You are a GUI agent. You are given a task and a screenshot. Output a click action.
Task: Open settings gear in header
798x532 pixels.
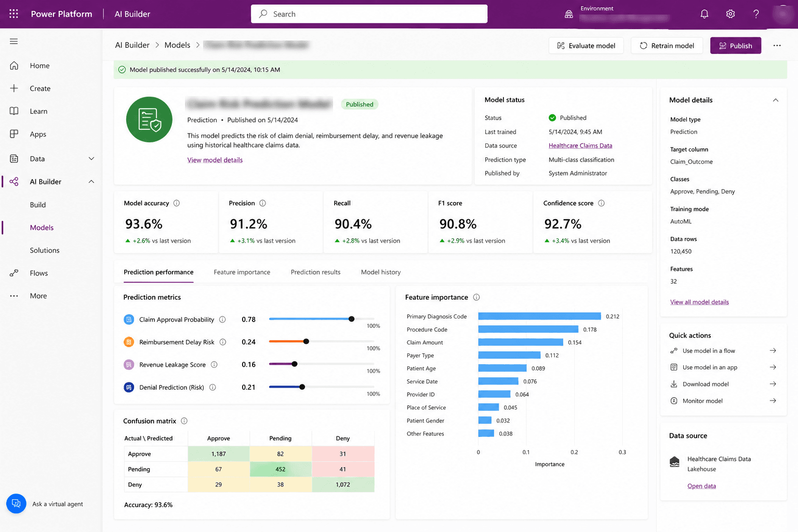(730, 14)
